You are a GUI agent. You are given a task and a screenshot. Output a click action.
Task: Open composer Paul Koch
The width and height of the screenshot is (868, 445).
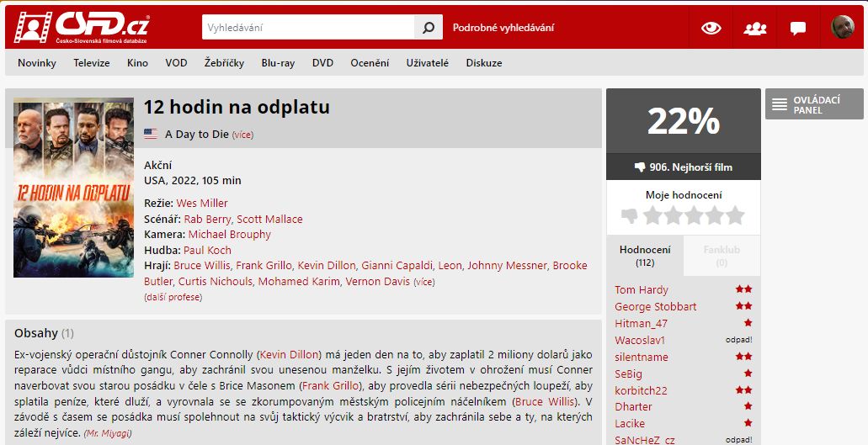[208, 250]
